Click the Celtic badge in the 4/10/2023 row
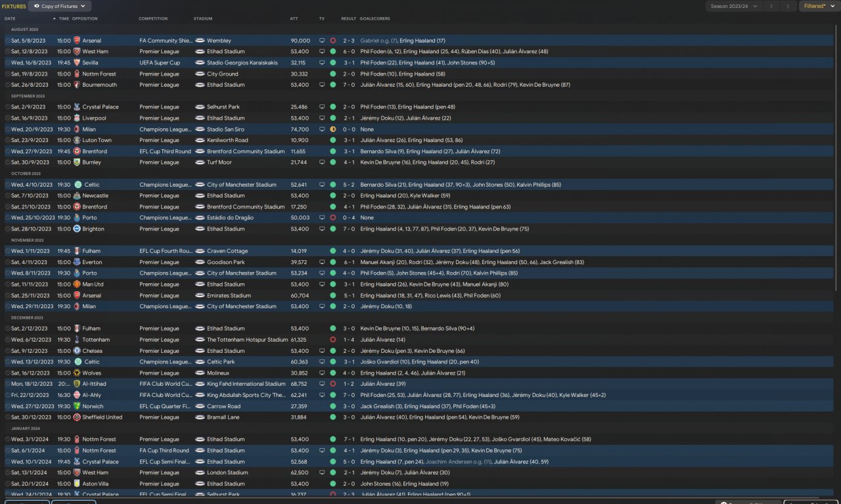 point(78,185)
